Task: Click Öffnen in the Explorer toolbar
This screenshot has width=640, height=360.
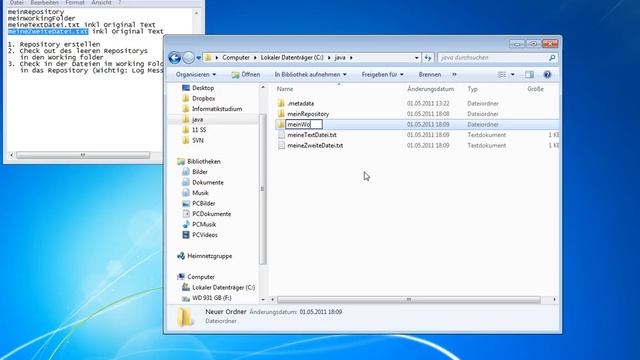Action: (246, 75)
